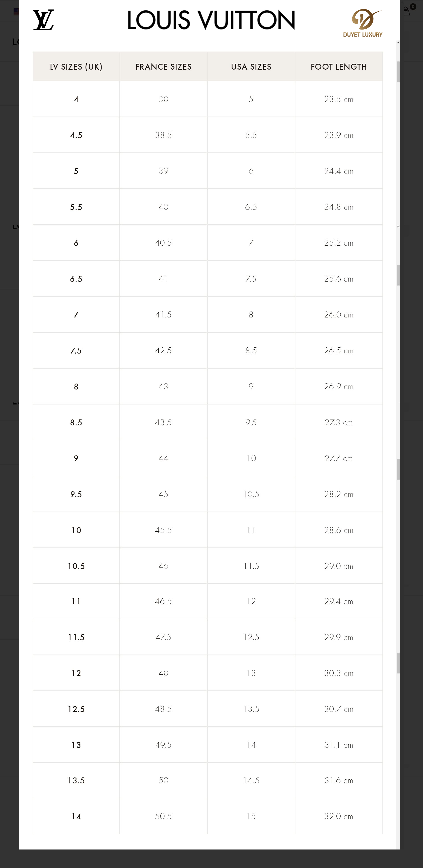Select the LV SIZES (UK) column header
423x868 pixels.
click(76, 67)
